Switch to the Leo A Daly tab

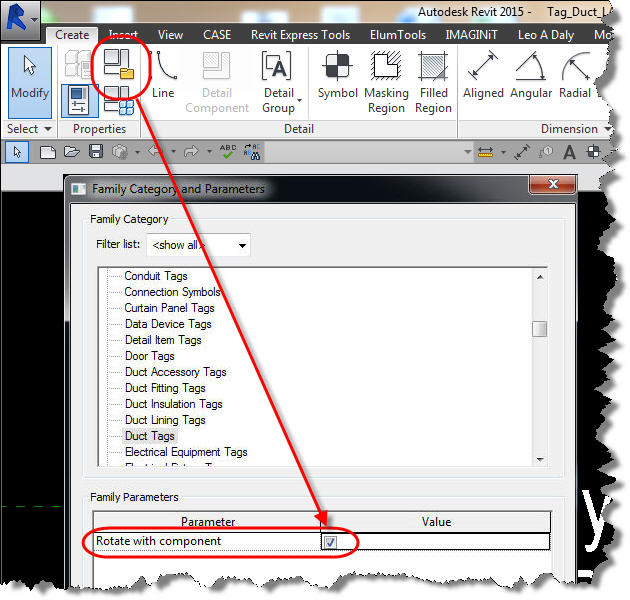pos(546,35)
